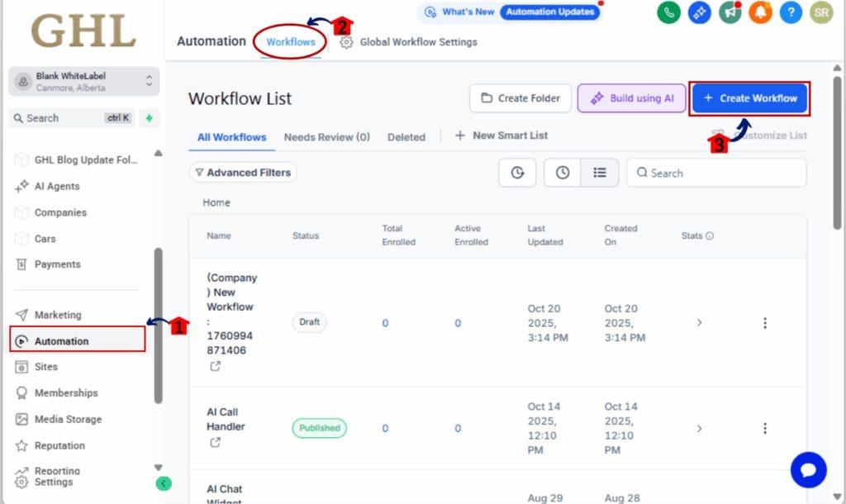This screenshot has width=846, height=504.
Task: Open the help question mark icon
Action: [x=791, y=13]
